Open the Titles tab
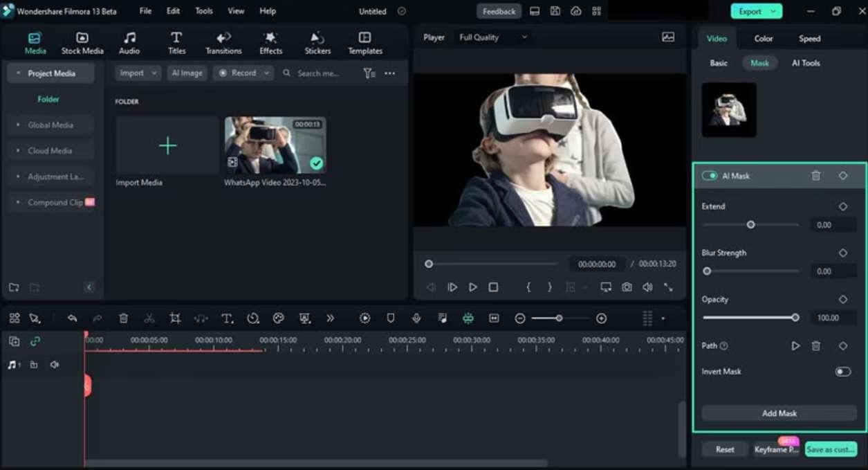The image size is (868, 470). pyautogui.click(x=176, y=43)
